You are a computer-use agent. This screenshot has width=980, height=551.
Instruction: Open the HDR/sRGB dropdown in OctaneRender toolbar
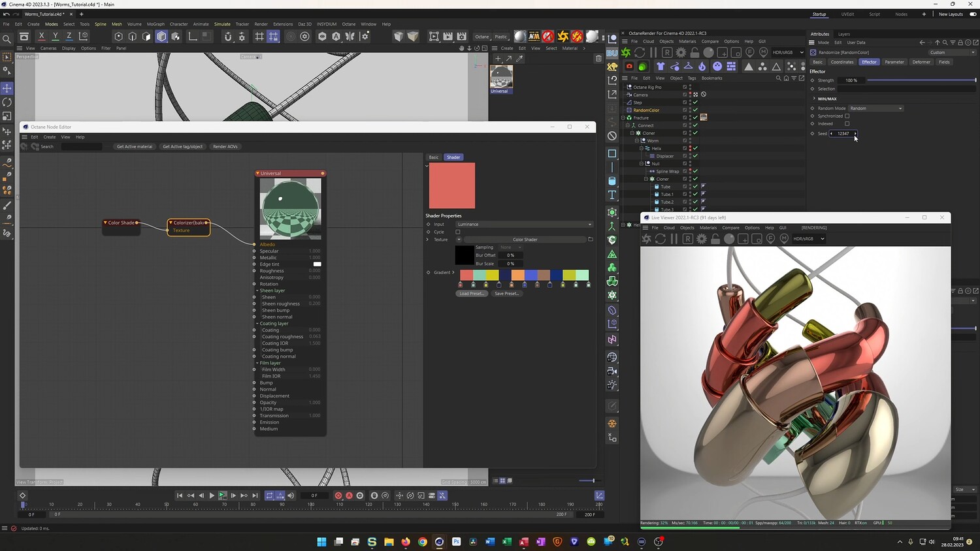[x=789, y=52]
